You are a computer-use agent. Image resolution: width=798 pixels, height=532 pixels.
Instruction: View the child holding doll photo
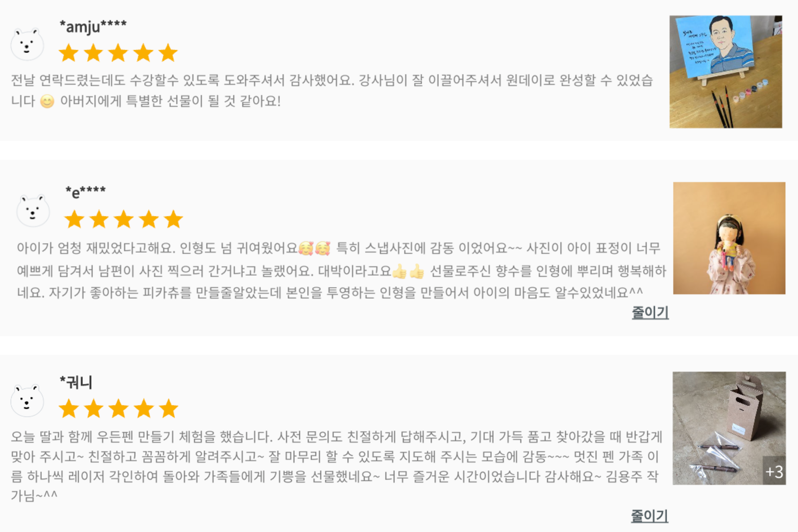tap(729, 238)
